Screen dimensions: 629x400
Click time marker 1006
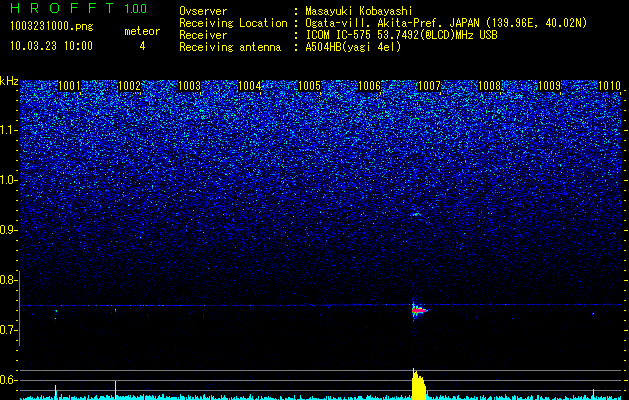(369, 86)
